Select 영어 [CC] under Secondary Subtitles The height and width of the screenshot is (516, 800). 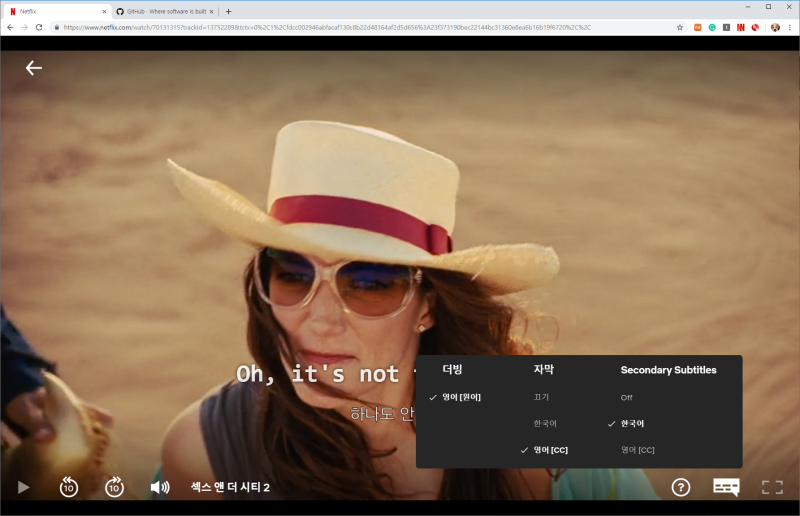click(638, 450)
